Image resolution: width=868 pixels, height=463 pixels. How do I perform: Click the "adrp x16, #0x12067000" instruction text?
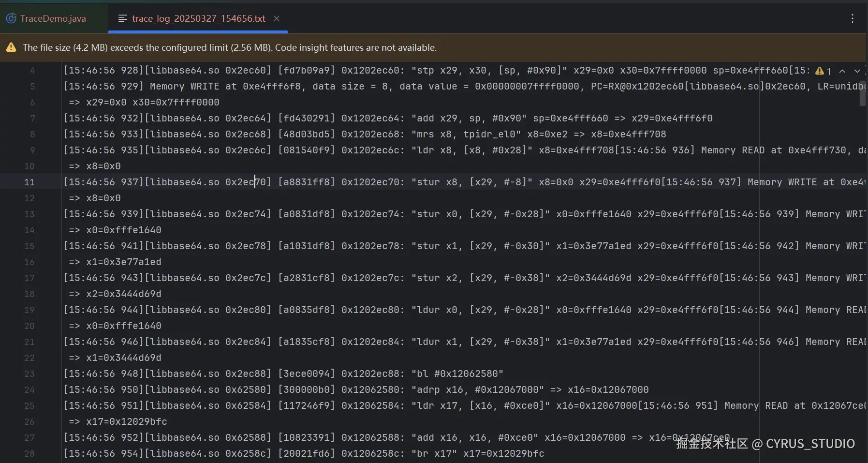point(478,389)
